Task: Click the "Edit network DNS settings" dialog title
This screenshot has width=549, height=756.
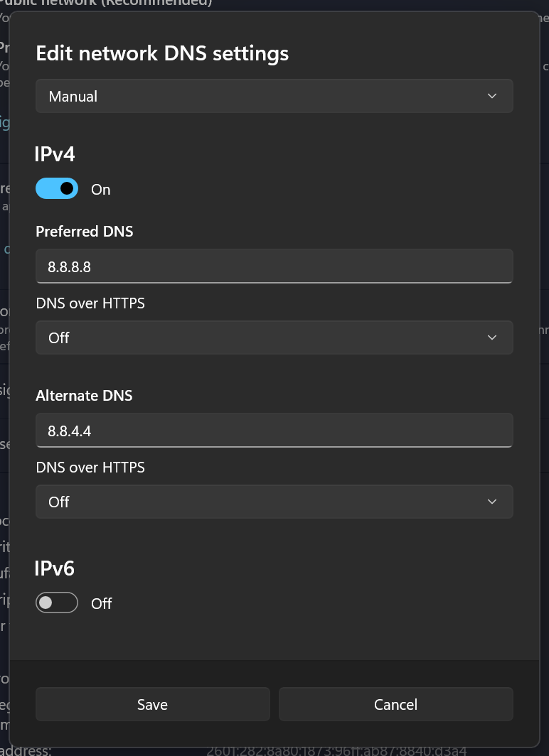Action: click(162, 53)
